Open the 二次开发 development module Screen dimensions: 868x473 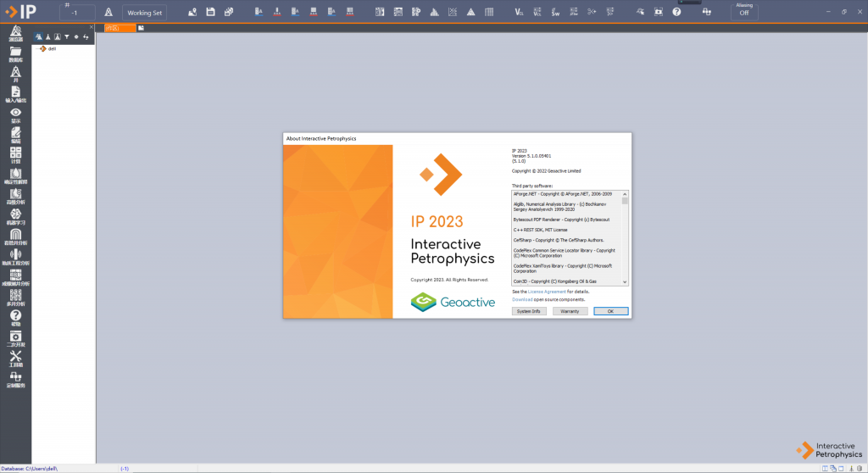(x=15, y=338)
